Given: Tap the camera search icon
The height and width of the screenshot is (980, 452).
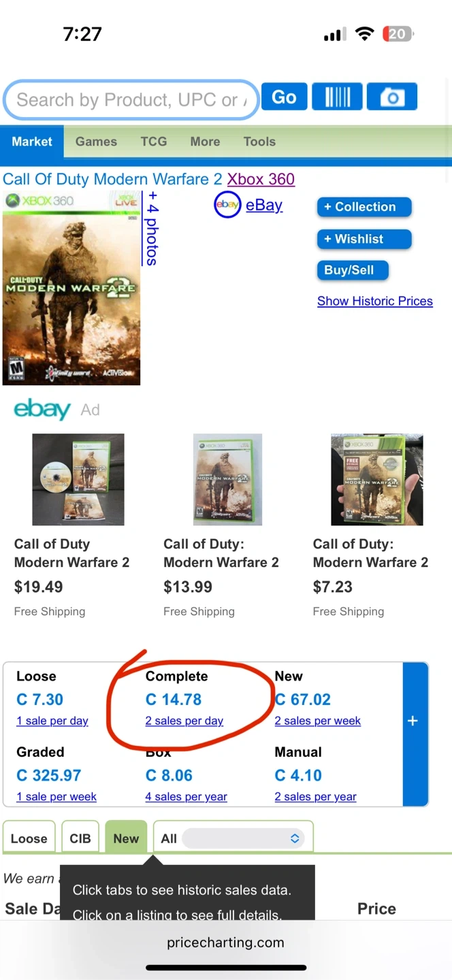Looking at the screenshot, I should point(391,97).
